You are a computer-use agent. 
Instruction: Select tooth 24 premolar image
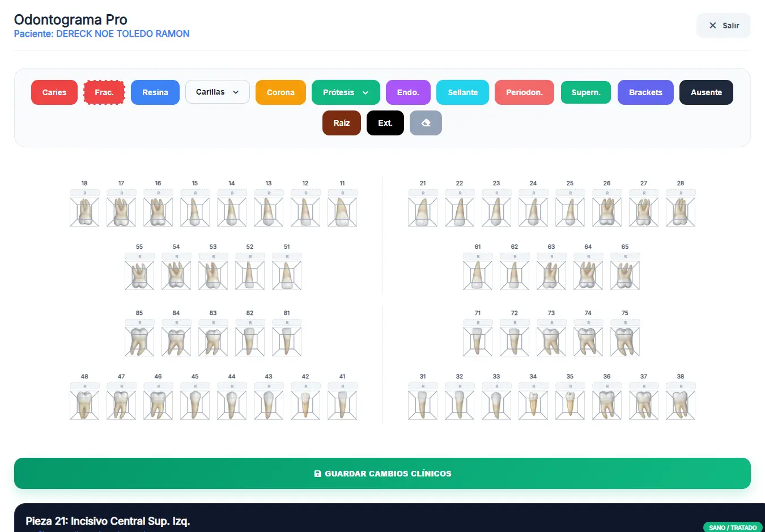[x=533, y=212]
